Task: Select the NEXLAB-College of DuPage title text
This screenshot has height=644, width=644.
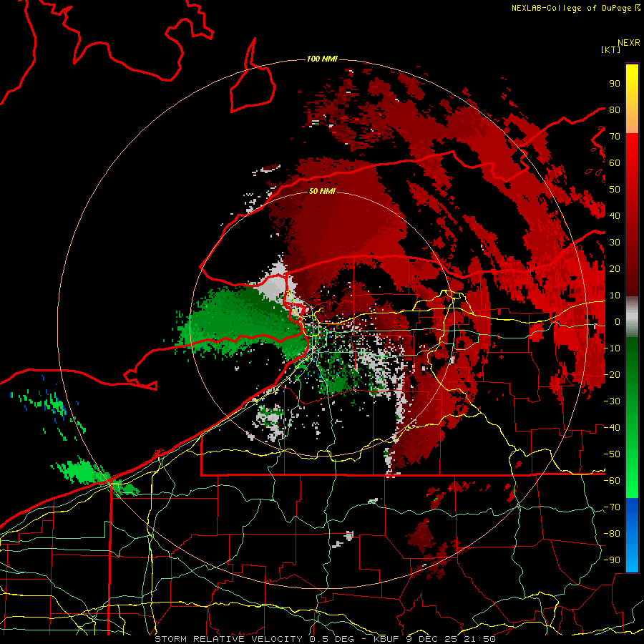Action: pos(571,8)
